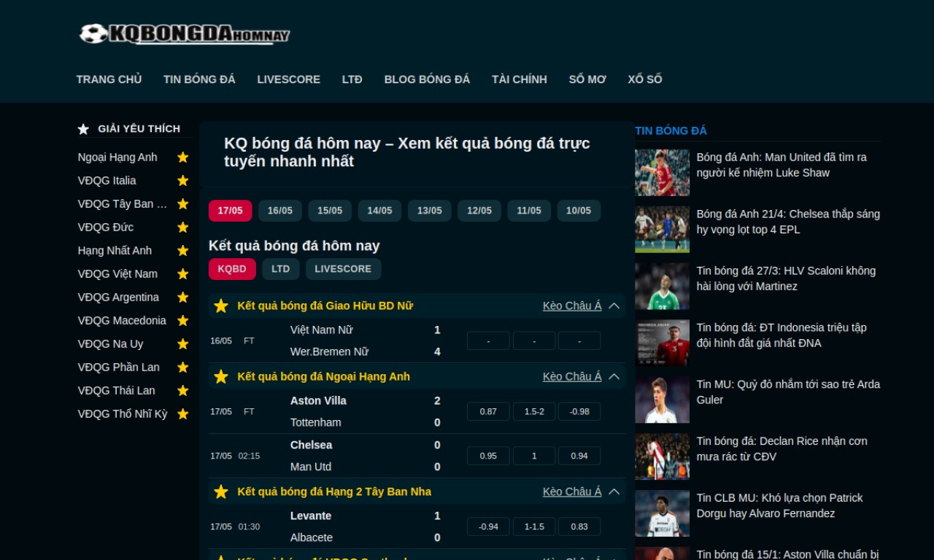Screen dimensions: 934x560
Task: Click the -0.94 odds box for Levante match
Action: pos(488,526)
